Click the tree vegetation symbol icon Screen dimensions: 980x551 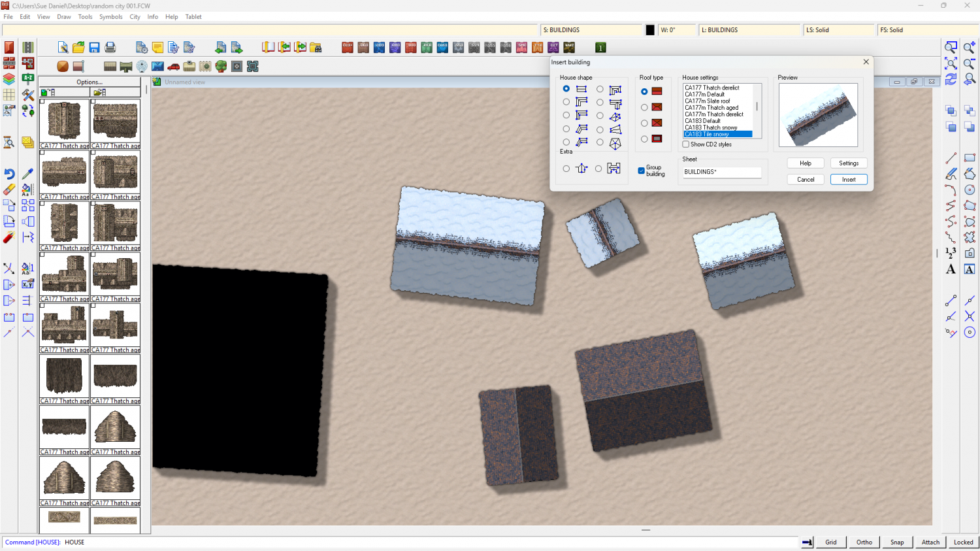(221, 67)
